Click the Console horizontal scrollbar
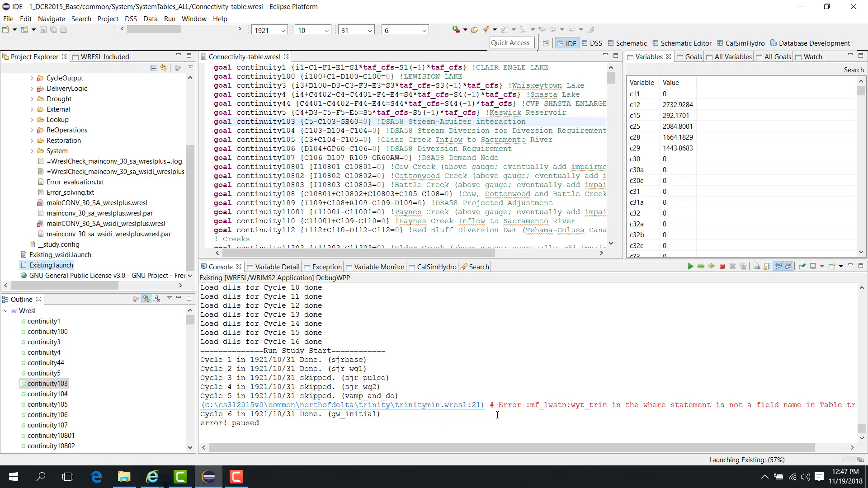 (512, 447)
